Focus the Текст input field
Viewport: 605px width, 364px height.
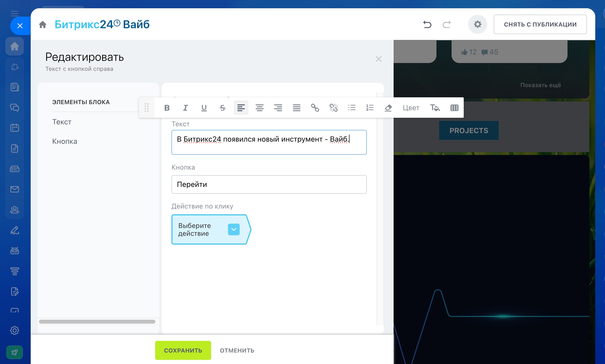tap(269, 142)
